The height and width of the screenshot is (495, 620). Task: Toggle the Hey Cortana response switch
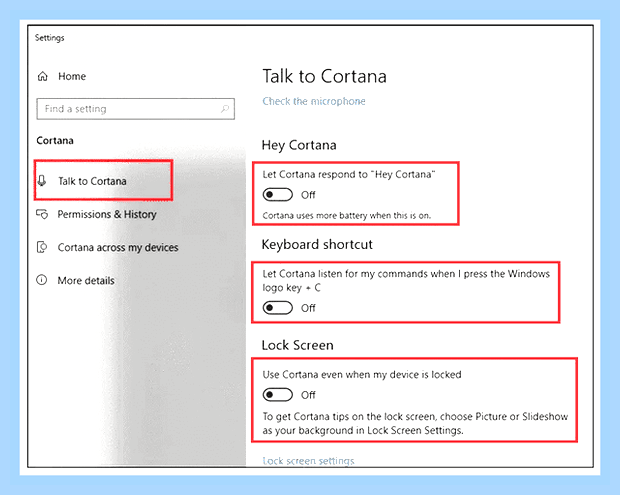(x=278, y=195)
